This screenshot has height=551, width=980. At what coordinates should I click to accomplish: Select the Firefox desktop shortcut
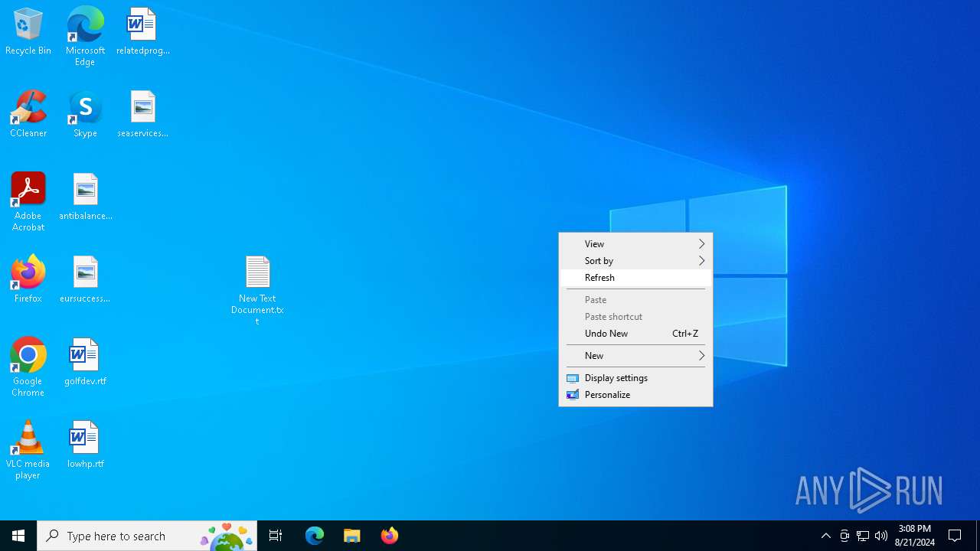[28, 280]
